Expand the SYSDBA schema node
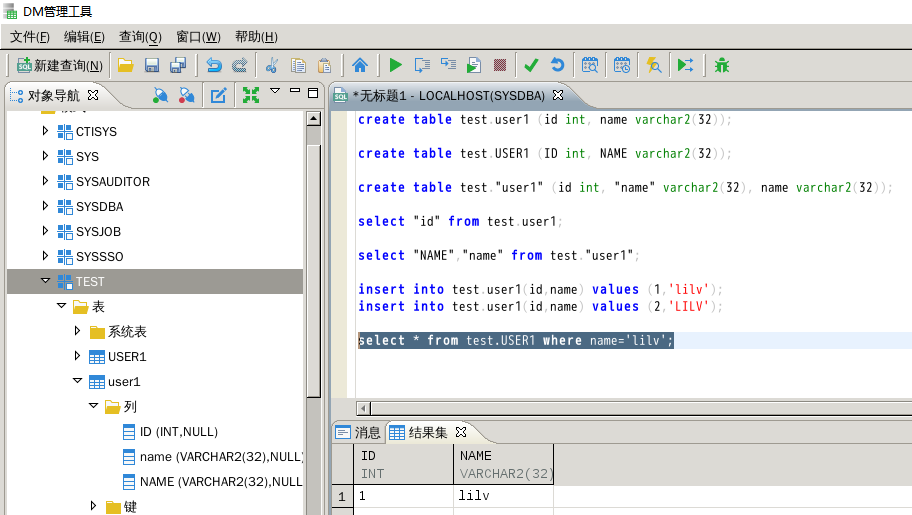 pos(45,206)
